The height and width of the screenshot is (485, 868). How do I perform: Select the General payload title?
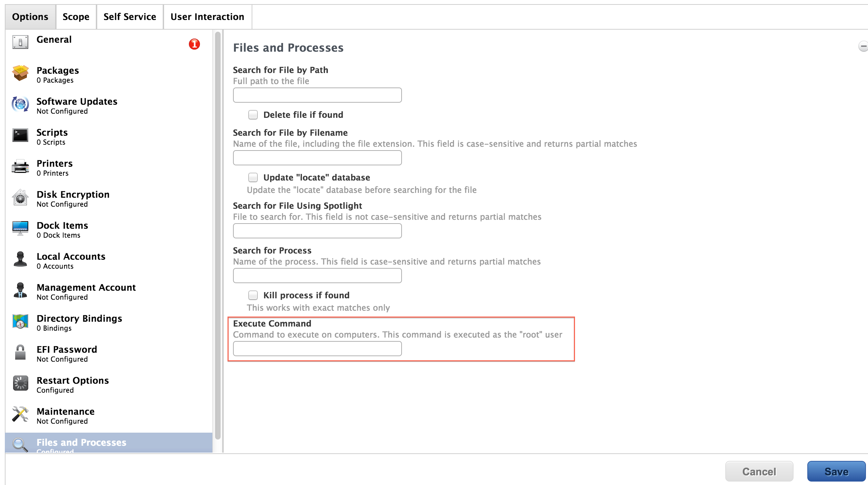pyautogui.click(x=54, y=40)
